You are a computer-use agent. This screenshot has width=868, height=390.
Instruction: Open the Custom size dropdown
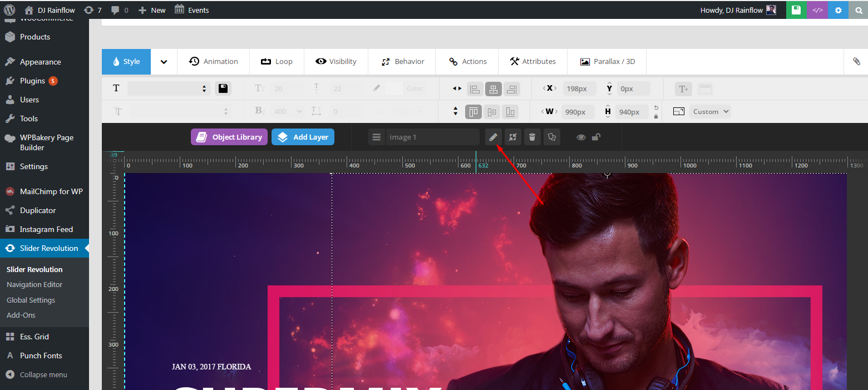(x=710, y=111)
